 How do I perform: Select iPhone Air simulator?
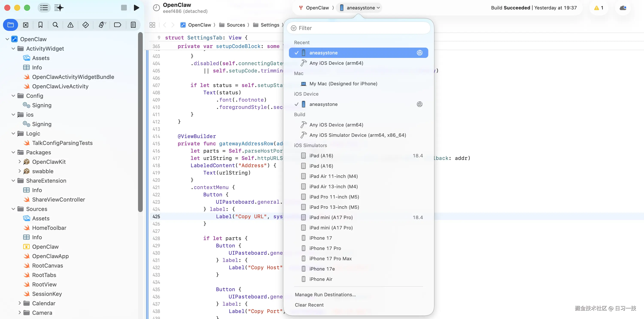(x=358, y=279)
